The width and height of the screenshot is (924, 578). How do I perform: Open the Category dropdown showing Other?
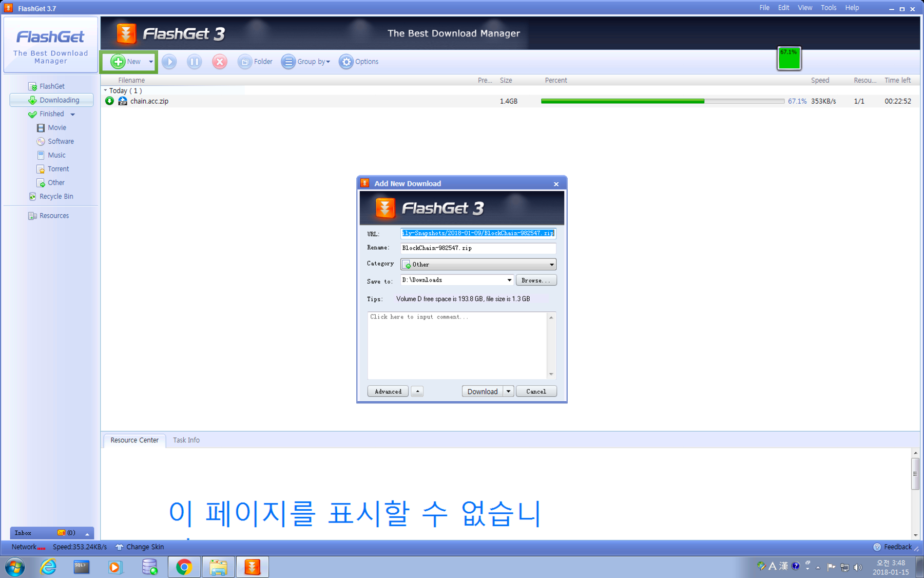click(x=478, y=265)
